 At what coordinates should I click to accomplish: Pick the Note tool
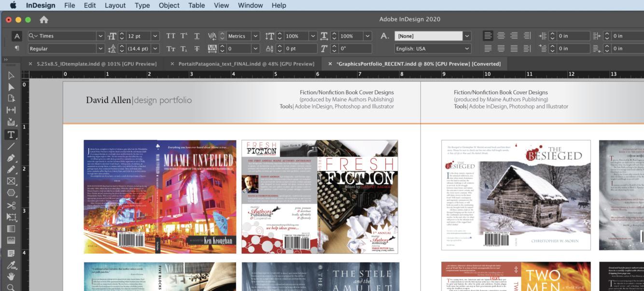pos(11,253)
